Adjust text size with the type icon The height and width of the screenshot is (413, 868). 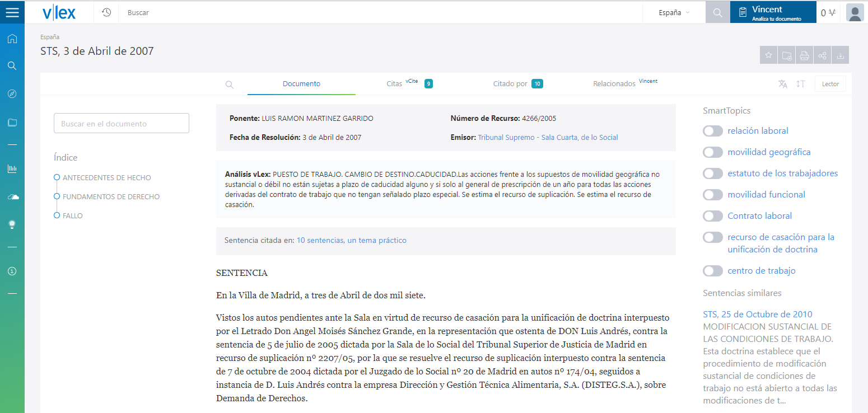click(x=801, y=83)
